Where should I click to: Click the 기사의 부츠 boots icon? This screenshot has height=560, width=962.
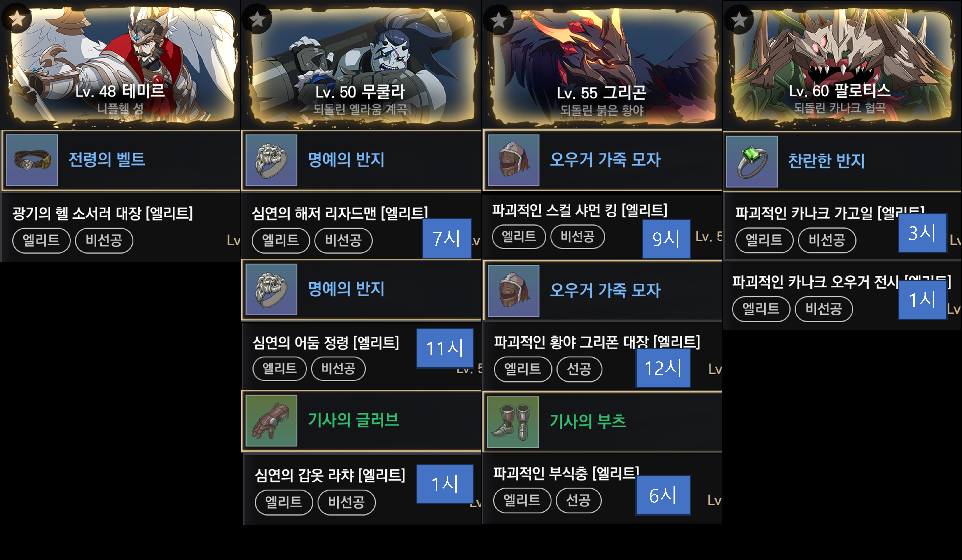(513, 422)
